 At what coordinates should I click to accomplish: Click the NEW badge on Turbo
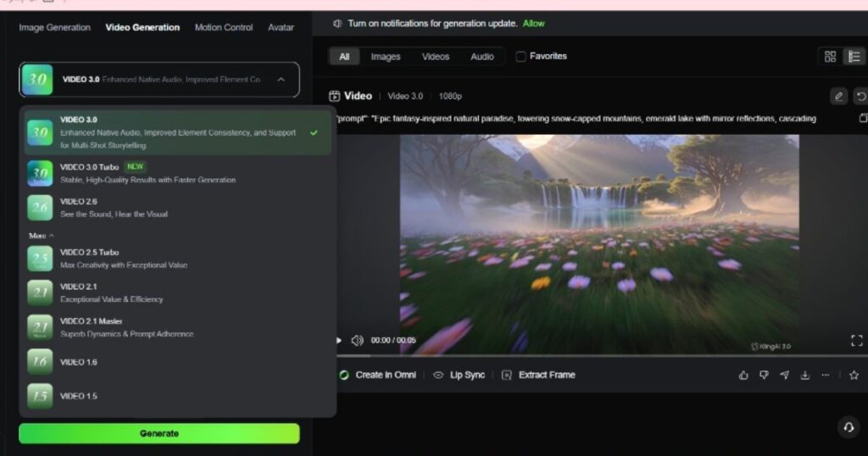click(x=135, y=167)
